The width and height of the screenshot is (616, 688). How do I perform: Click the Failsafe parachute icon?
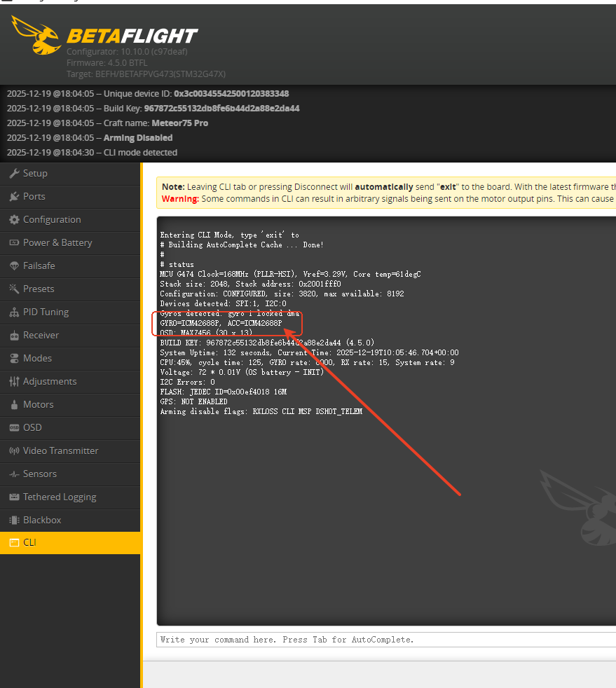[x=15, y=266]
